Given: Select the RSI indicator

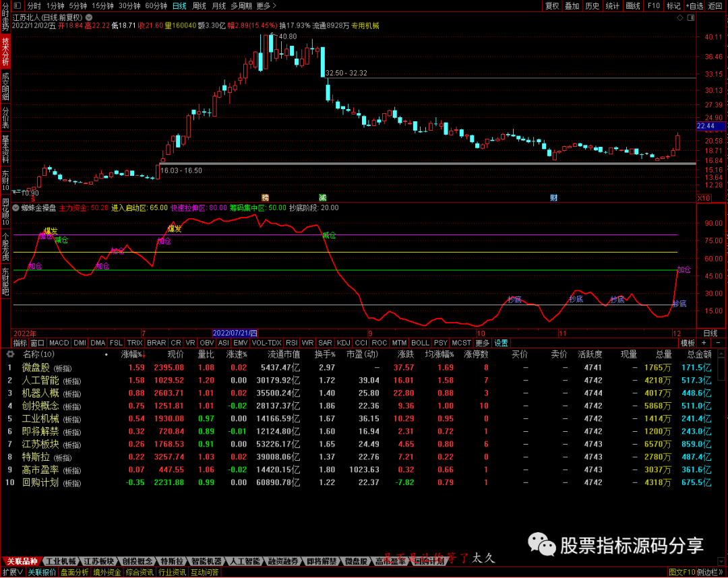Looking at the screenshot, I should pos(292,343).
